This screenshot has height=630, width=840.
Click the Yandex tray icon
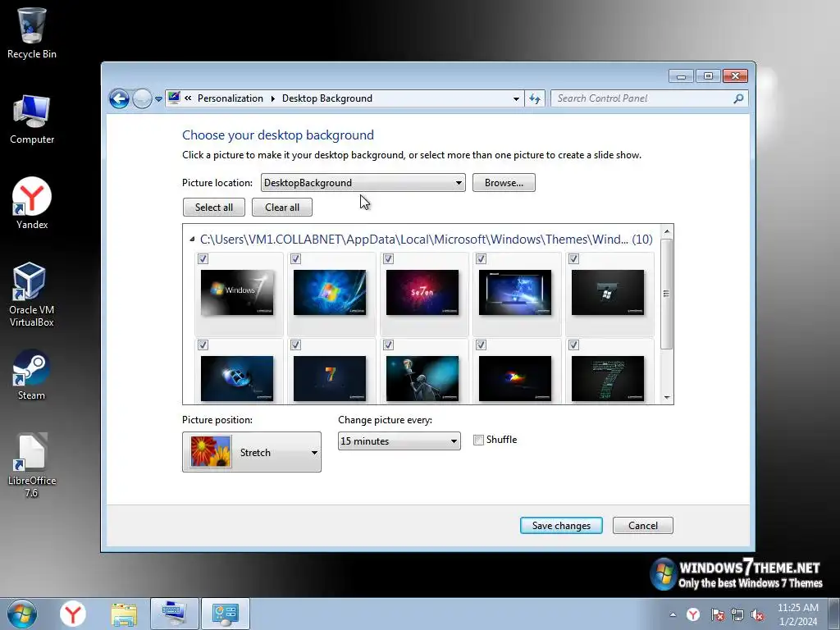tap(692, 614)
